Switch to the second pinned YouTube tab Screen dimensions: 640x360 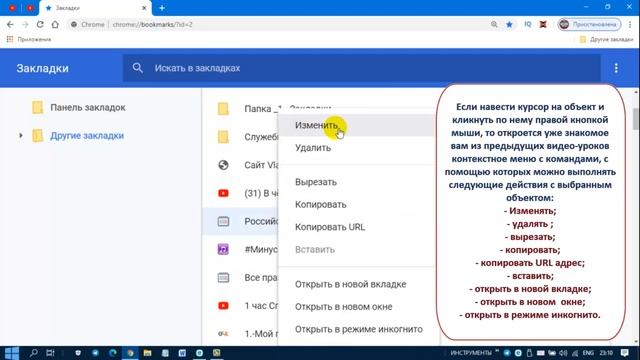point(30,8)
